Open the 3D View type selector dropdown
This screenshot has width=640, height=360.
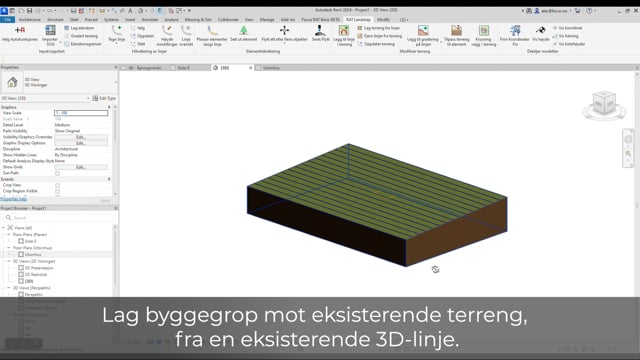coord(116,82)
